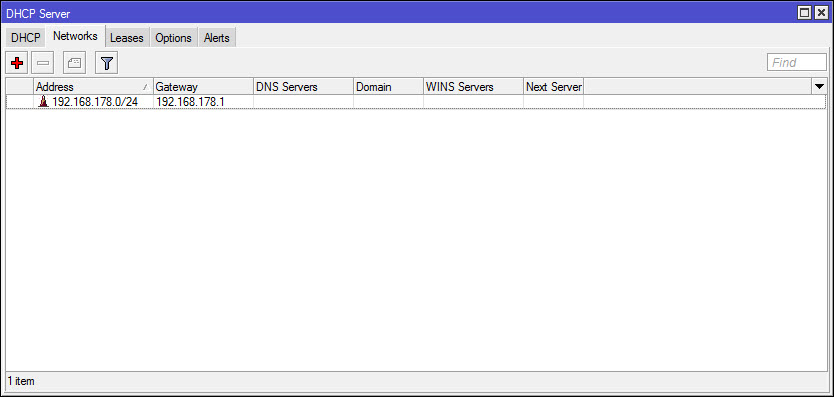Open the Leases tab
The image size is (834, 397).
(x=127, y=38)
